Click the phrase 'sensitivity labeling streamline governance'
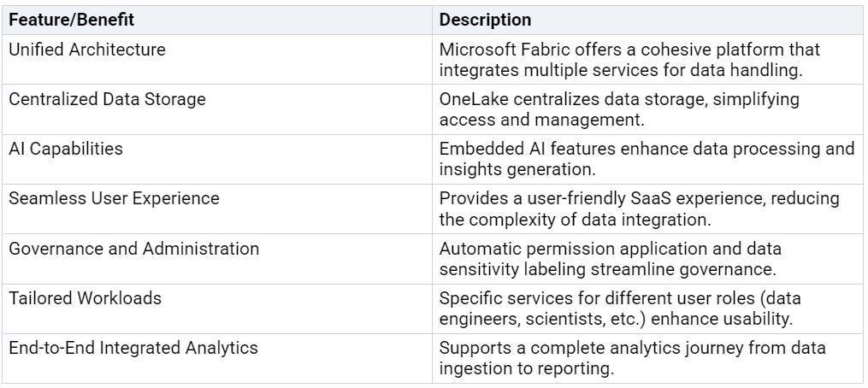This screenshot has width=868, height=388. coord(608,269)
